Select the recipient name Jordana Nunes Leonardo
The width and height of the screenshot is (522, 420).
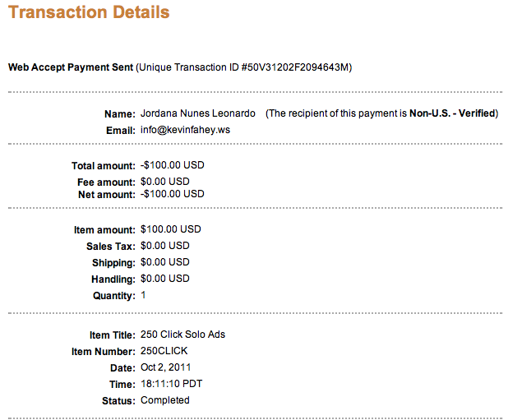198,113
